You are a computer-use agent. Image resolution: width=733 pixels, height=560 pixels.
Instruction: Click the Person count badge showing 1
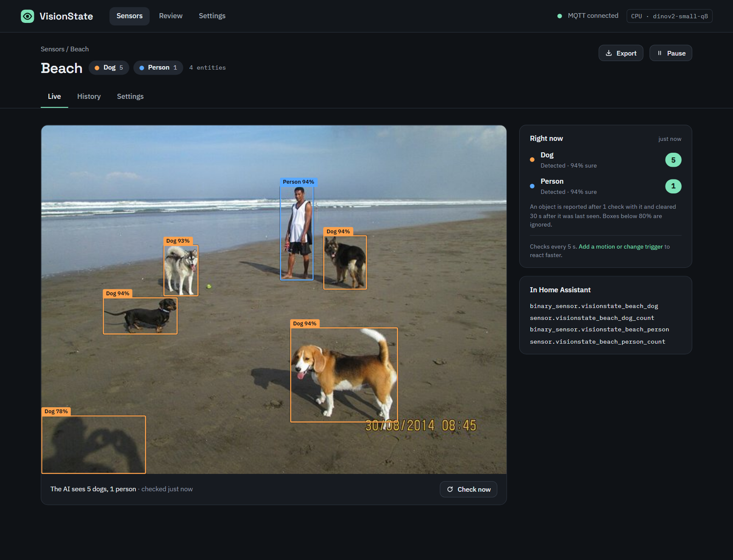coord(673,186)
